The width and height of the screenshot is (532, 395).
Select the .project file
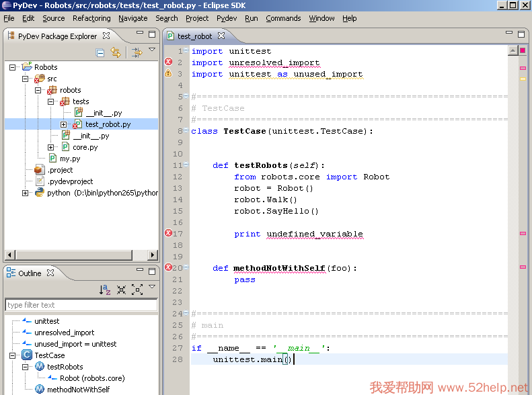60,170
